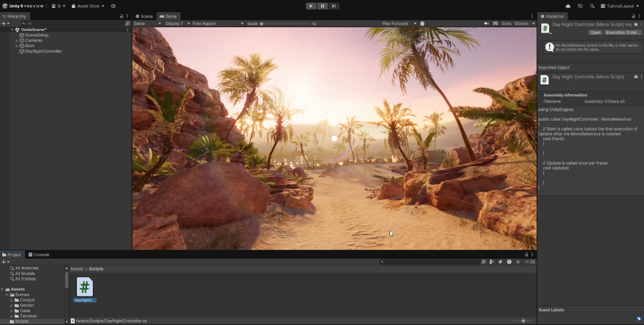Image resolution: width=644 pixels, height=325 pixels.
Task: Expand the Cameras object in Hierarchy
Action: pyautogui.click(x=17, y=41)
